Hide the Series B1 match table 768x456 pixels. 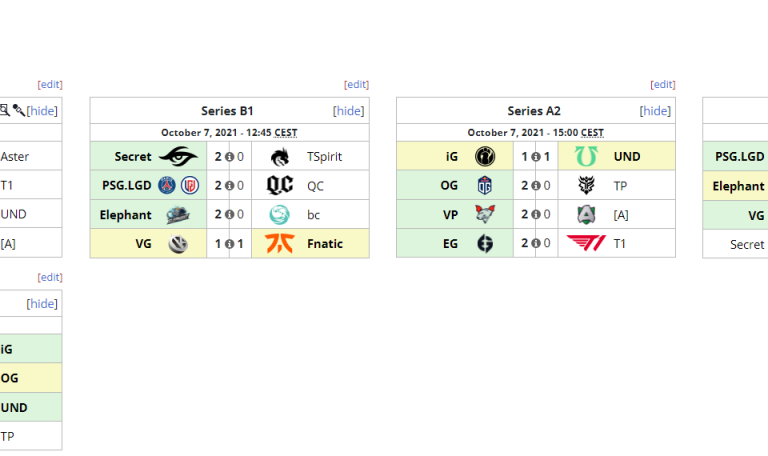tap(348, 111)
